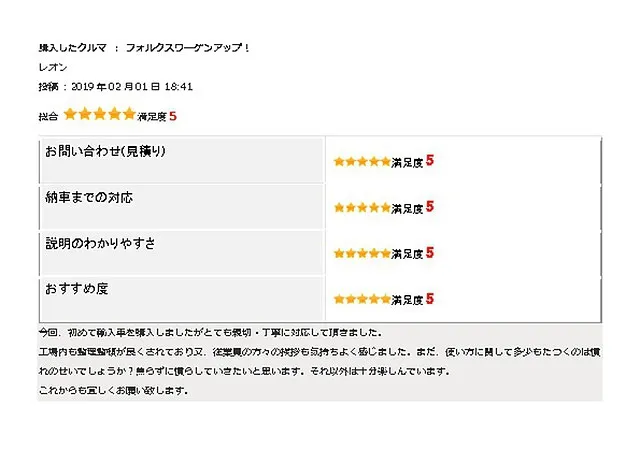
Task: Click reviewer name レオン
Action: pos(53,67)
